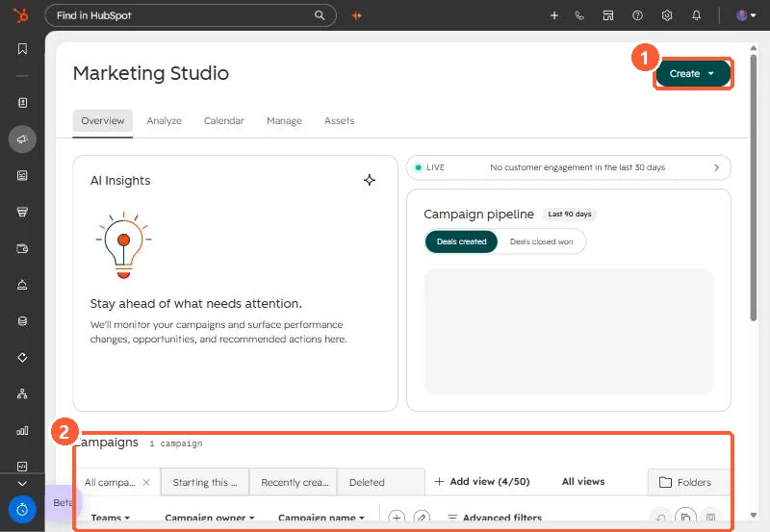Open the Content icon in sidebar
Viewport: 770px width, 532px height.
pyautogui.click(x=22, y=176)
